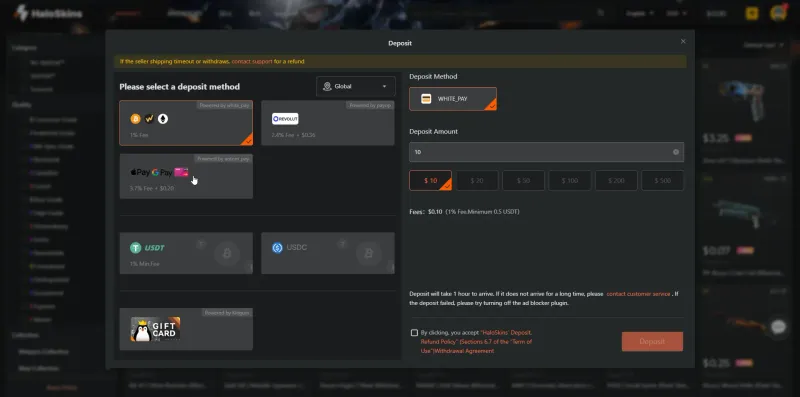Choose the $ 200 preset amount

pos(616,181)
